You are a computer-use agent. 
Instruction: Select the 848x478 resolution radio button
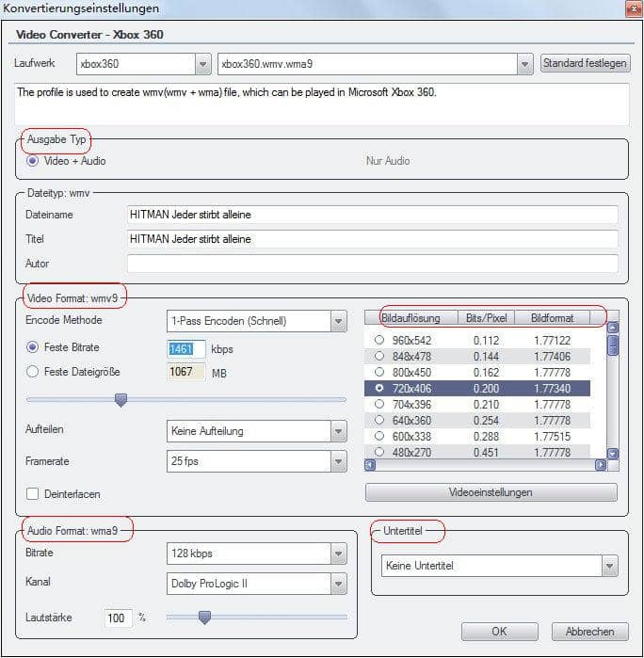click(x=379, y=356)
